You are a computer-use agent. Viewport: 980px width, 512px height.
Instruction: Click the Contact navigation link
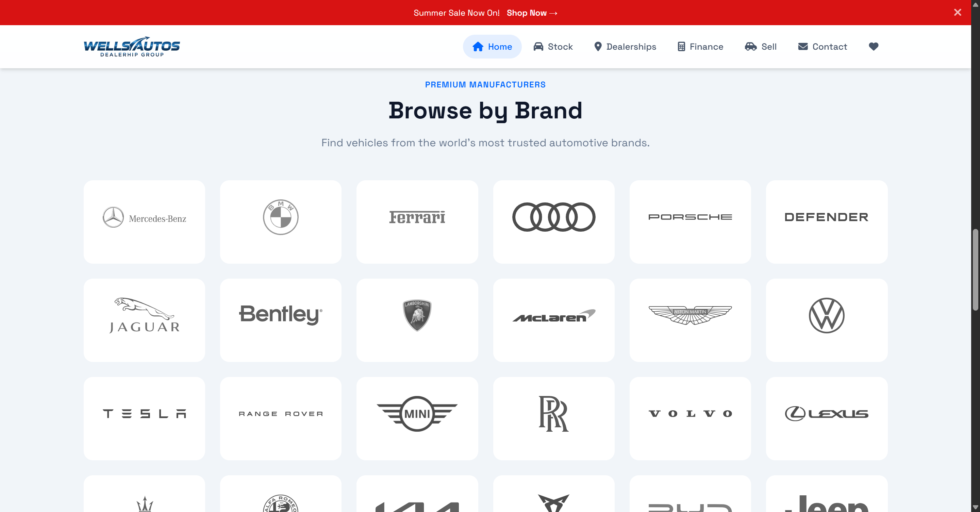(x=822, y=46)
